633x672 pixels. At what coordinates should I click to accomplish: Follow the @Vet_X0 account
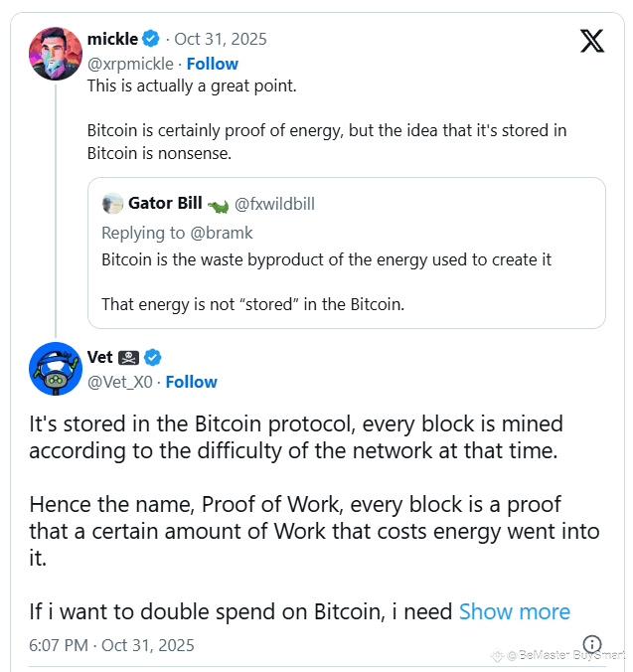tap(191, 382)
